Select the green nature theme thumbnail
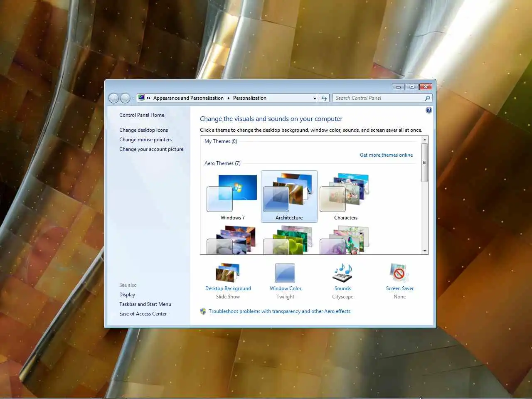The width and height of the screenshot is (532, 399). point(289,240)
